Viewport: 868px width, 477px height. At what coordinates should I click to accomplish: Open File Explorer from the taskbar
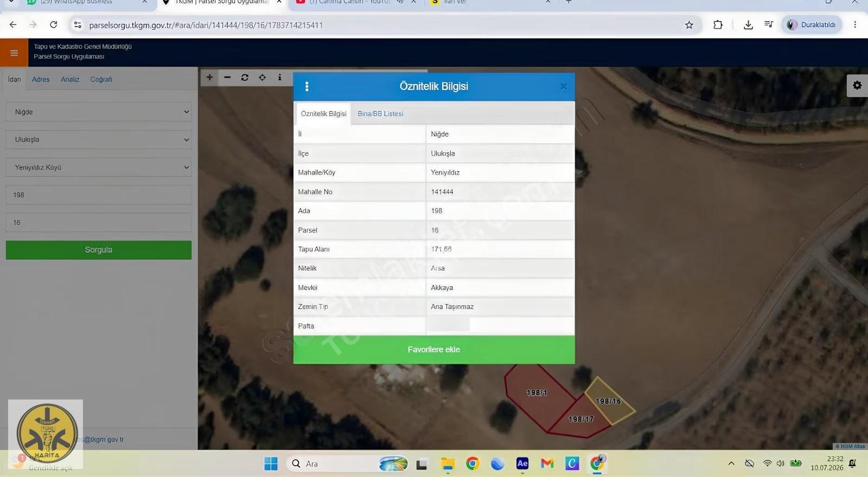click(x=448, y=463)
